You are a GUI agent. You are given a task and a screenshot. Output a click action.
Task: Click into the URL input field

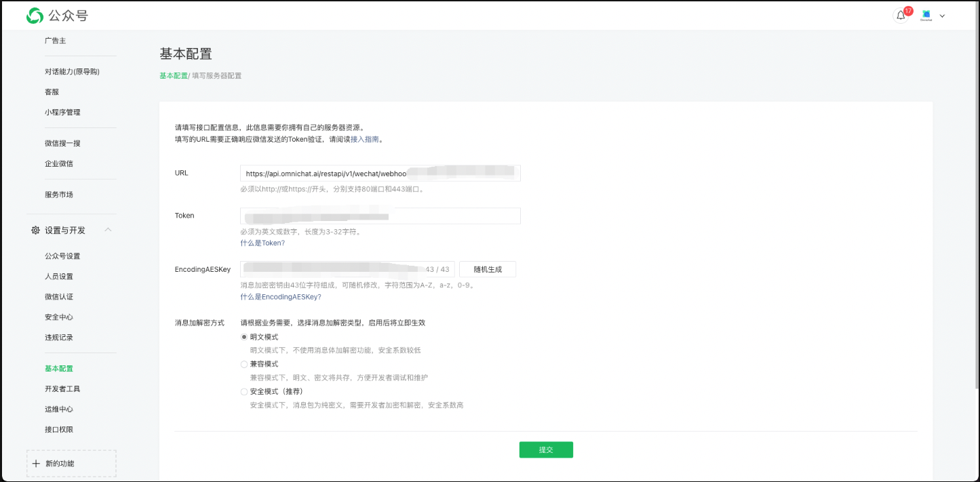click(380, 174)
